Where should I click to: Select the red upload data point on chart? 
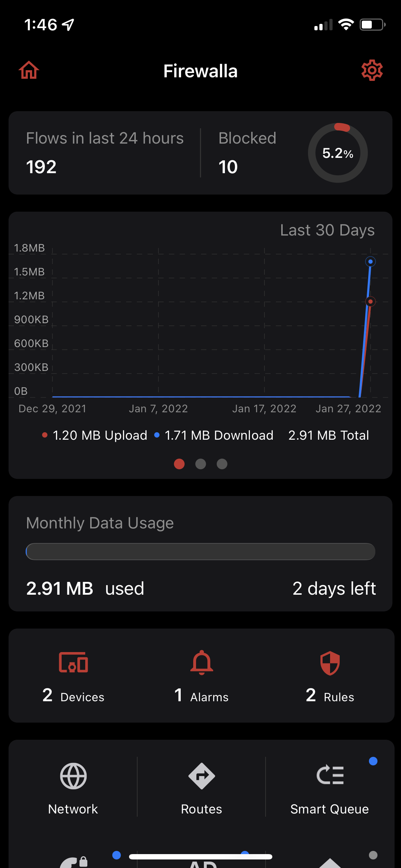371,302
